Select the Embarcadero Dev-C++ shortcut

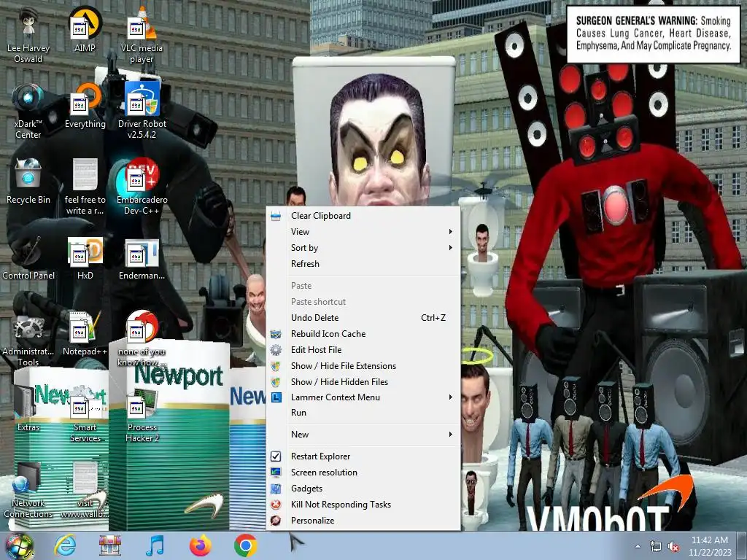[x=142, y=187]
